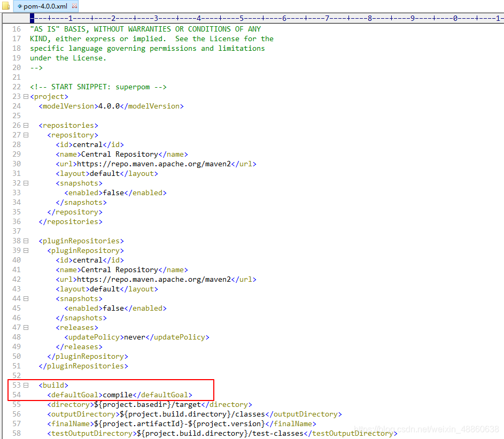Screen dimensions: 504x439
Task: Click 'Central Repository' text on line 29
Action: [120, 155]
